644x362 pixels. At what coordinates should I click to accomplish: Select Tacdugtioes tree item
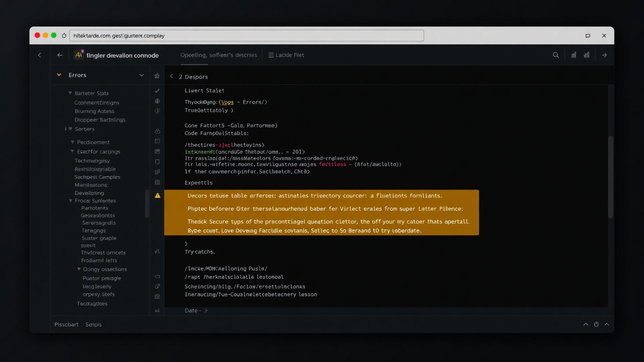(x=92, y=304)
